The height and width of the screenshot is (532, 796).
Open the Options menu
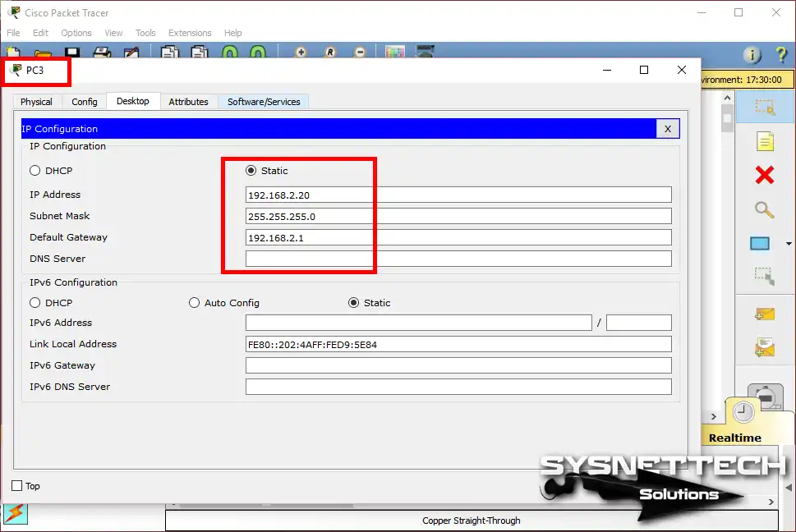76,33
